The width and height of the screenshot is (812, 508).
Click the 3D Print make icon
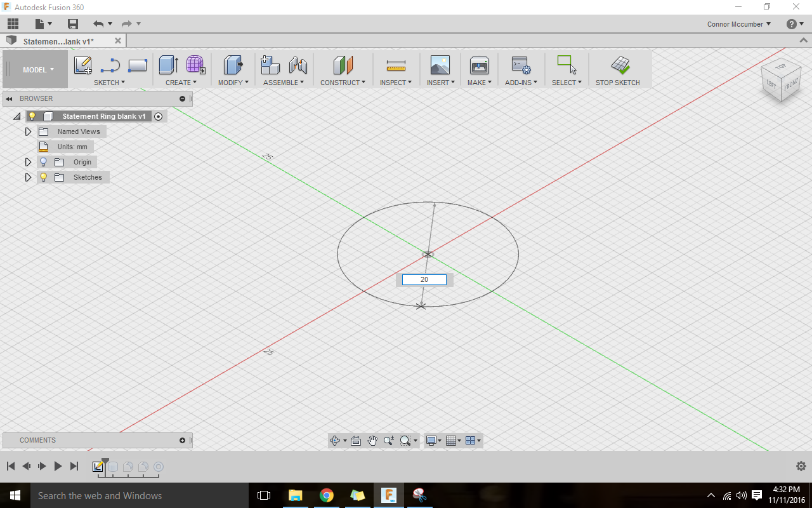tap(479, 65)
